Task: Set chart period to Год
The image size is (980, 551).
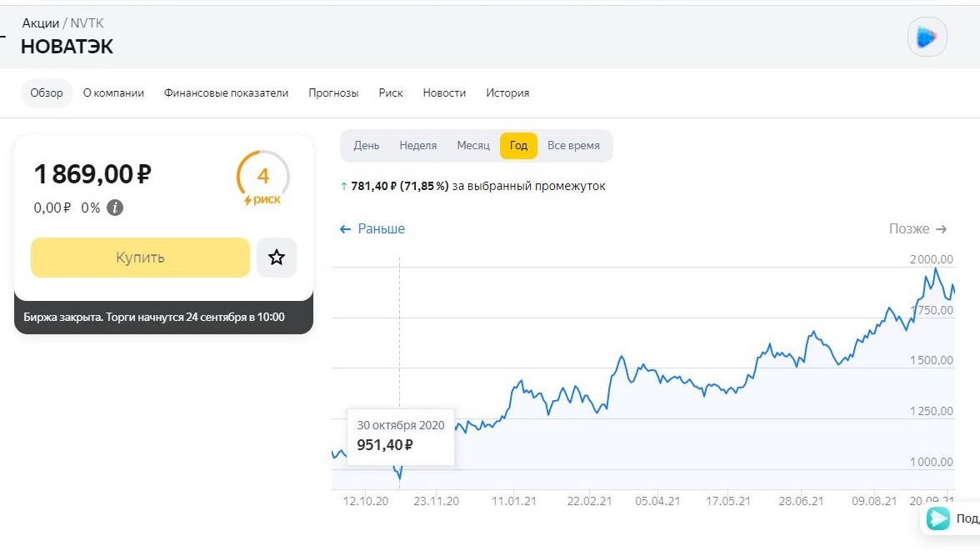Action: point(518,146)
